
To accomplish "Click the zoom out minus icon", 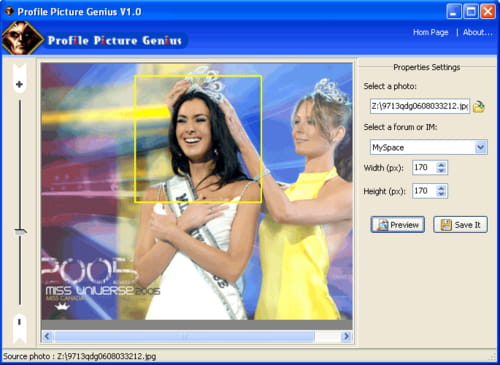I will click(x=19, y=322).
